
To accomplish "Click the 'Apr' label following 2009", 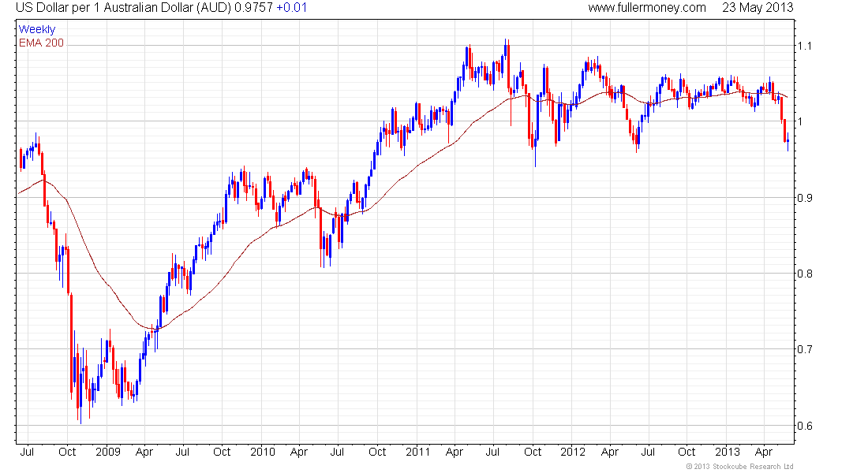I will (144, 452).
